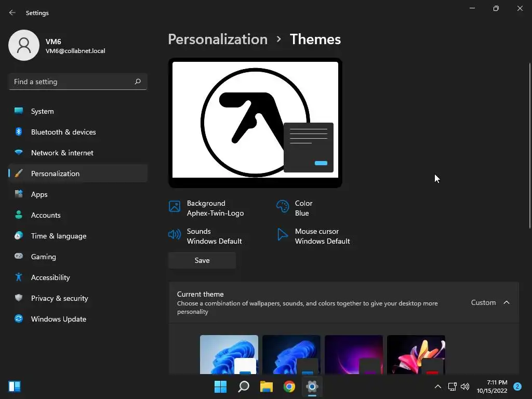Click the search magnifier in Find a setting
Screen dimensions: 532x399
pyautogui.click(x=137, y=82)
